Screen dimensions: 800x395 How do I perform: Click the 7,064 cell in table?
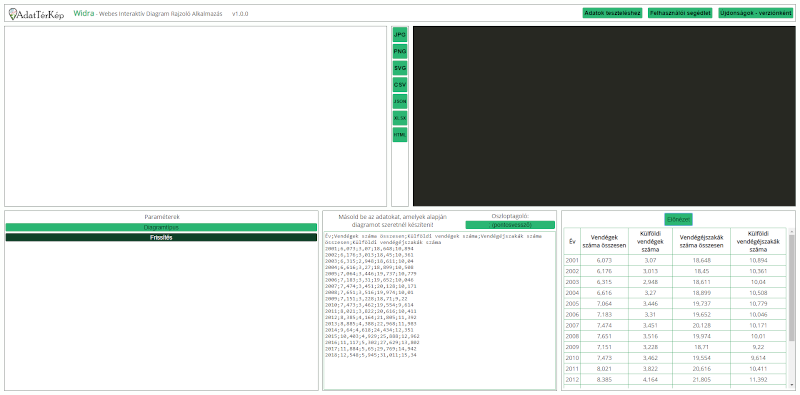pos(605,304)
